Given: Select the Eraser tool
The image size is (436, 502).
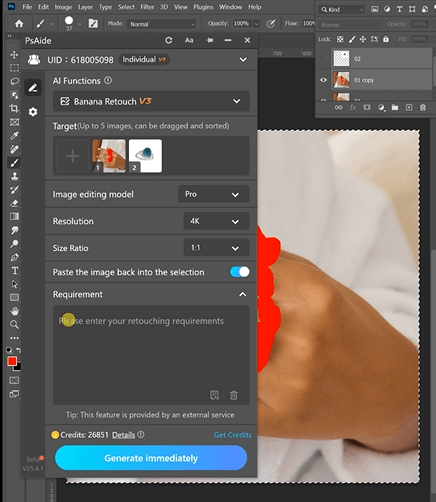Looking at the screenshot, I should [x=14, y=203].
